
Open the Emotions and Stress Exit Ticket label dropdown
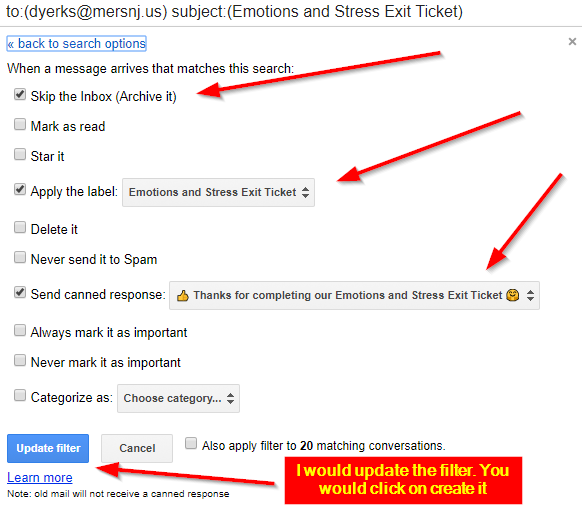(219, 192)
